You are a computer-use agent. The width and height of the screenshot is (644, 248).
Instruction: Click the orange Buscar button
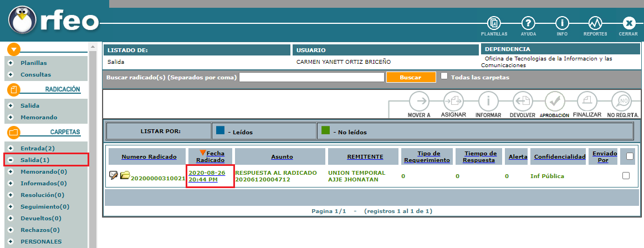pos(411,77)
